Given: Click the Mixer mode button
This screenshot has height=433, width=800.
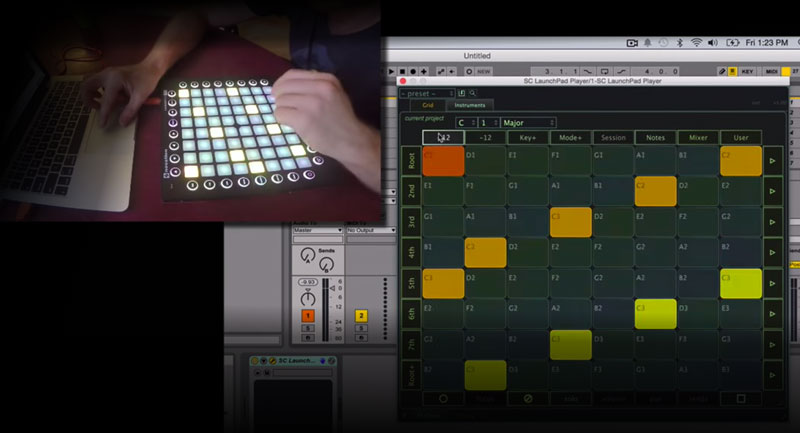Looking at the screenshot, I should 698,137.
